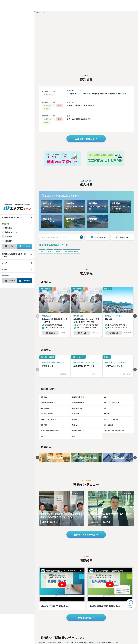Click the 企業登録 button
The image size is (138, 644).
tap(25, 281)
